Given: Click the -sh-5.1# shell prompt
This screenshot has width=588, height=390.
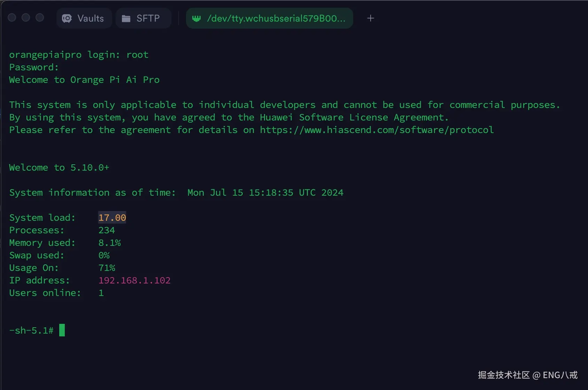Looking at the screenshot, I should point(31,330).
